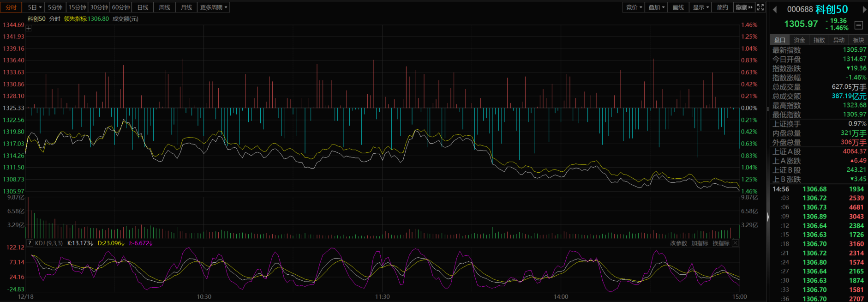Go to previous stock with left arrow
The height and width of the screenshot is (302, 868).
tap(775, 9)
